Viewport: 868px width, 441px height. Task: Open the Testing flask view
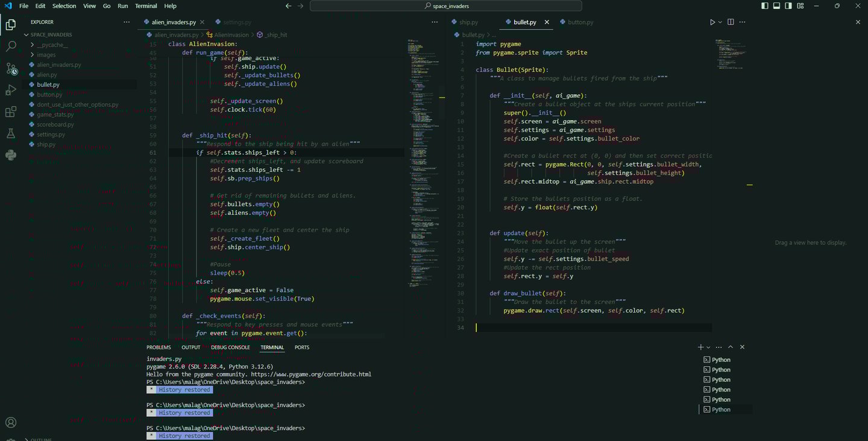(11, 133)
